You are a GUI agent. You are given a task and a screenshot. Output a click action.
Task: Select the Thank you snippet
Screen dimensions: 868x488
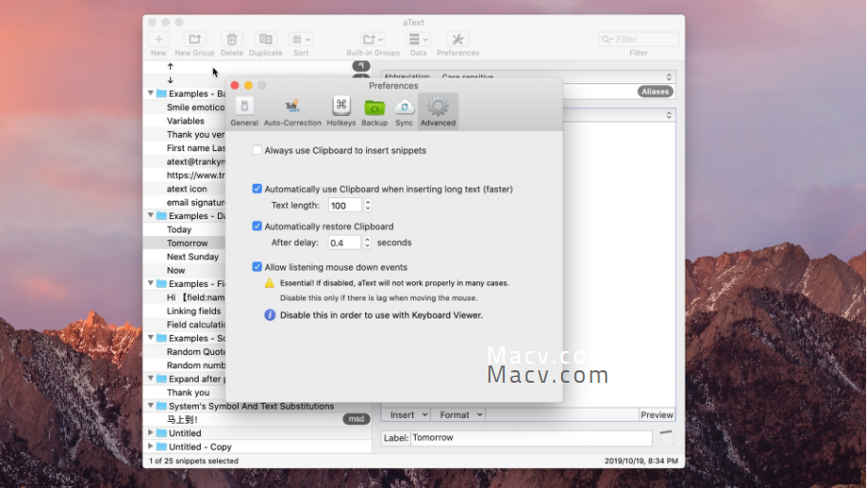188,392
